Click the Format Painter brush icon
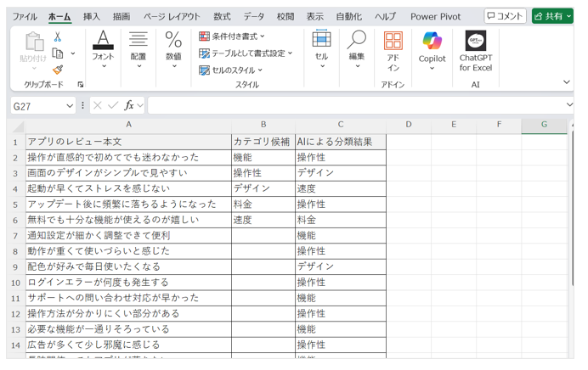The height and width of the screenshot is (370, 588). click(x=58, y=70)
